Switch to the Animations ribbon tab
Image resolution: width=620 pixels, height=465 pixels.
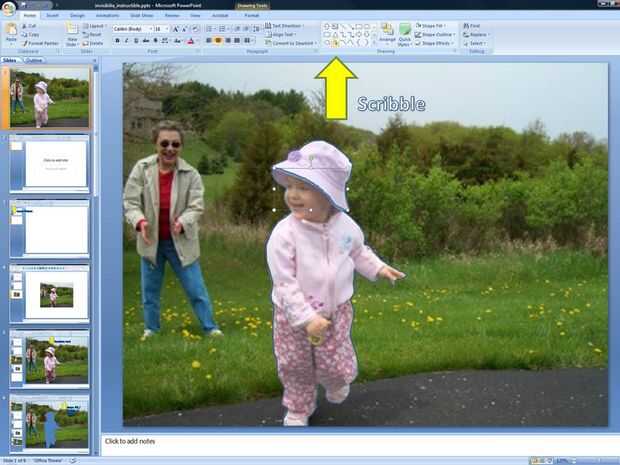[107, 15]
